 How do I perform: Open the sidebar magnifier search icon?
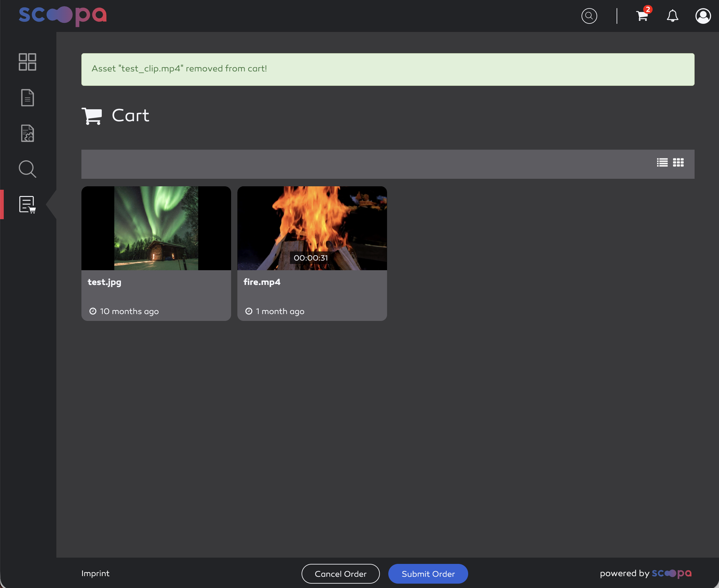pyautogui.click(x=28, y=169)
